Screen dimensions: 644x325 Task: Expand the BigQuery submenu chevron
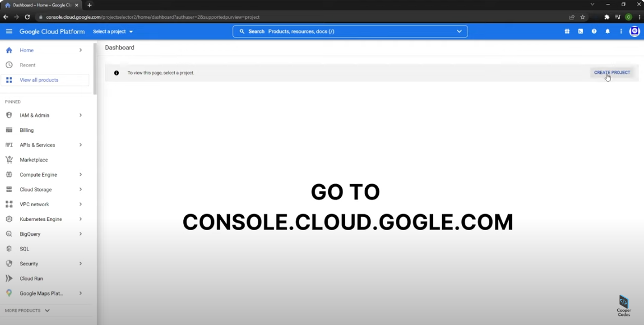pos(81,234)
